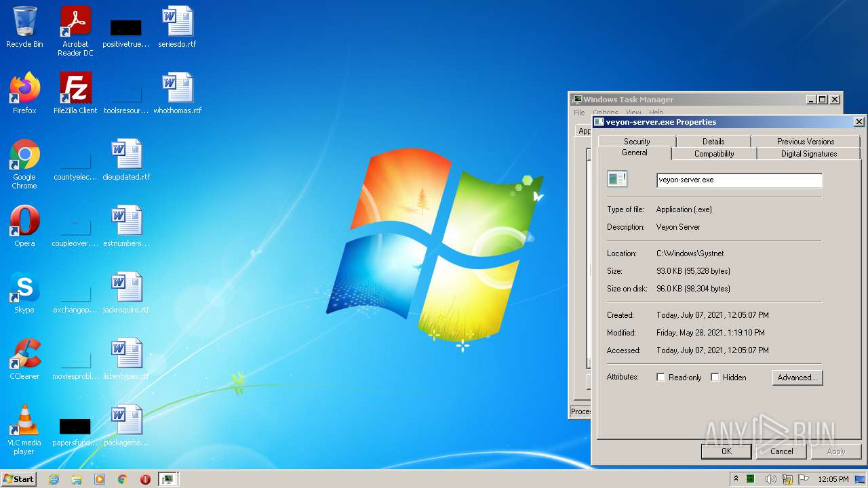Screen dimensions: 868x488
Task: Select listentypes.rtf document icon
Action: coord(126,359)
